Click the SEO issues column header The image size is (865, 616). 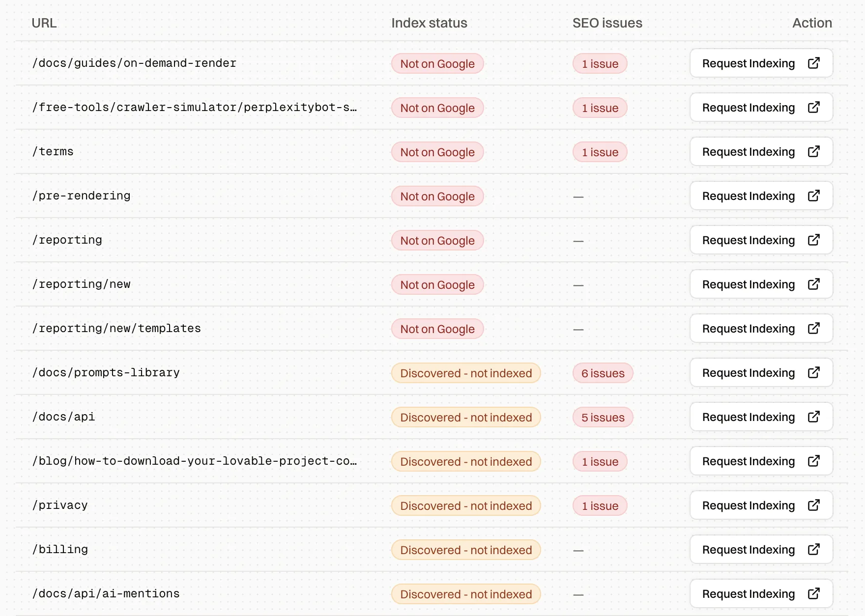point(607,23)
